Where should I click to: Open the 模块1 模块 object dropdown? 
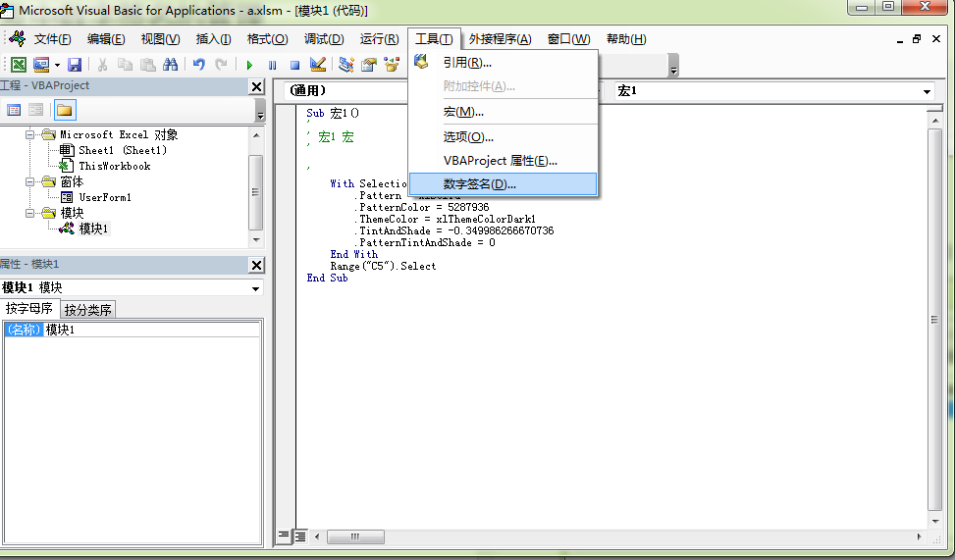coord(256,288)
